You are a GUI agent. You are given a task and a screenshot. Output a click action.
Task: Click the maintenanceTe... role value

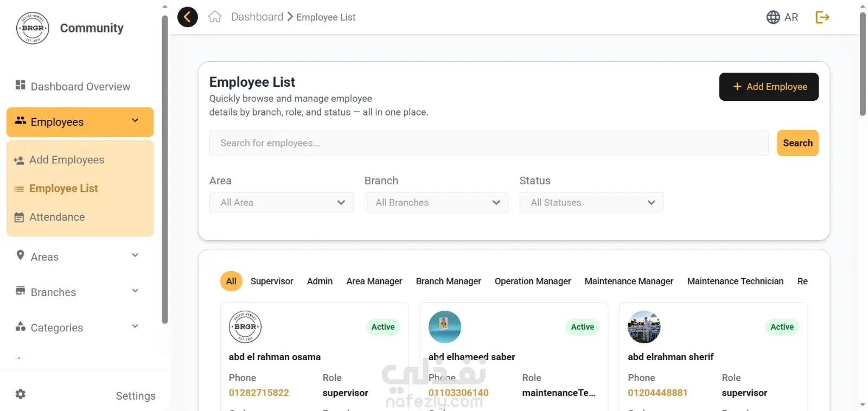click(x=559, y=393)
